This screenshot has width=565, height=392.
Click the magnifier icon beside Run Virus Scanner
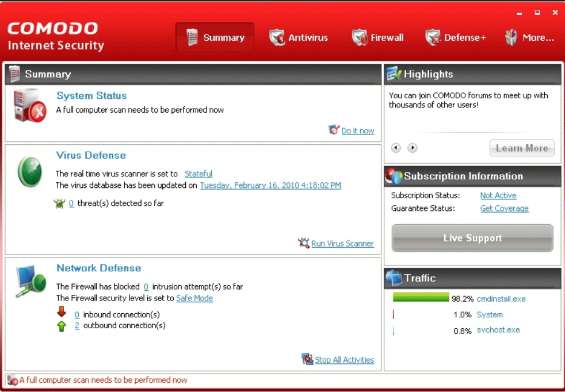tap(304, 243)
